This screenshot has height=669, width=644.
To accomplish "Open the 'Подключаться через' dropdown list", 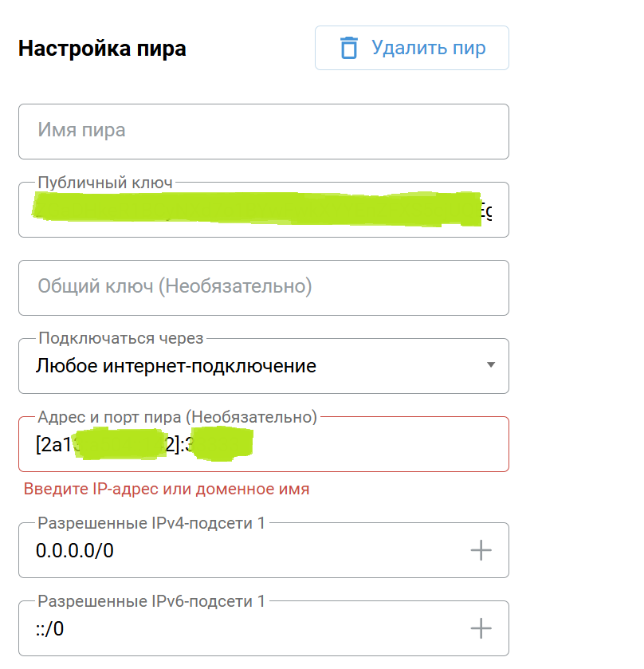I will coord(264,366).
